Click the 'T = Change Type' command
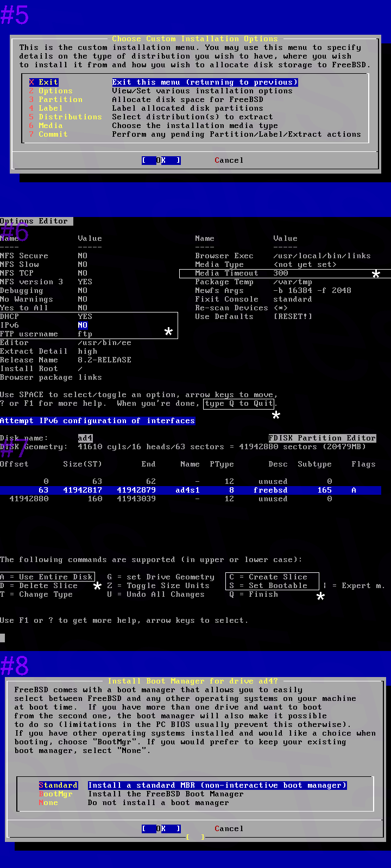This screenshot has width=391, height=868. coord(36,595)
